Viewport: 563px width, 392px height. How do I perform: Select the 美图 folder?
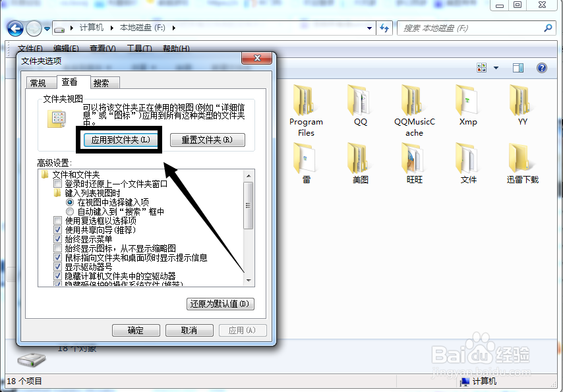point(360,163)
